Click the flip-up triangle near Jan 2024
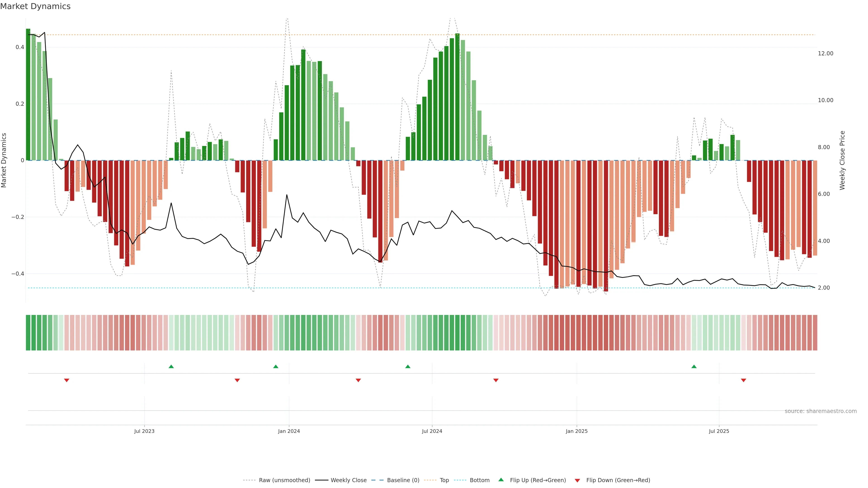 276,366
